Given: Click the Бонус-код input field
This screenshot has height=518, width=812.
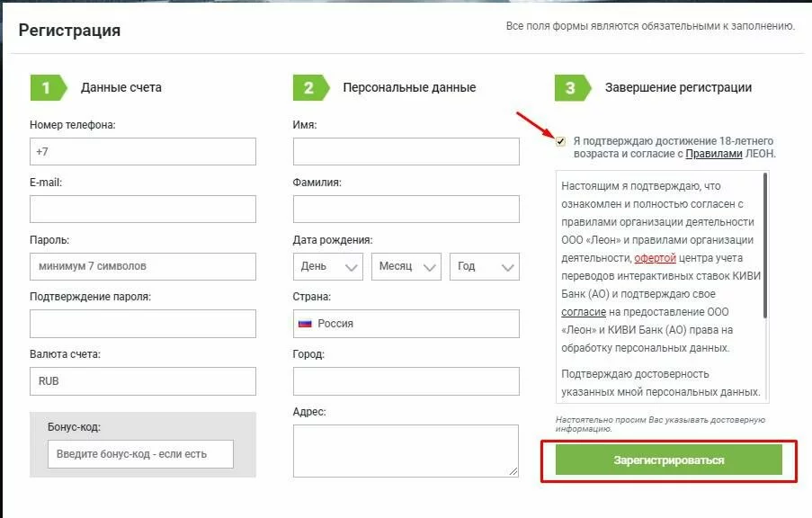Looking at the screenshot, I should (x=140, y=454).
